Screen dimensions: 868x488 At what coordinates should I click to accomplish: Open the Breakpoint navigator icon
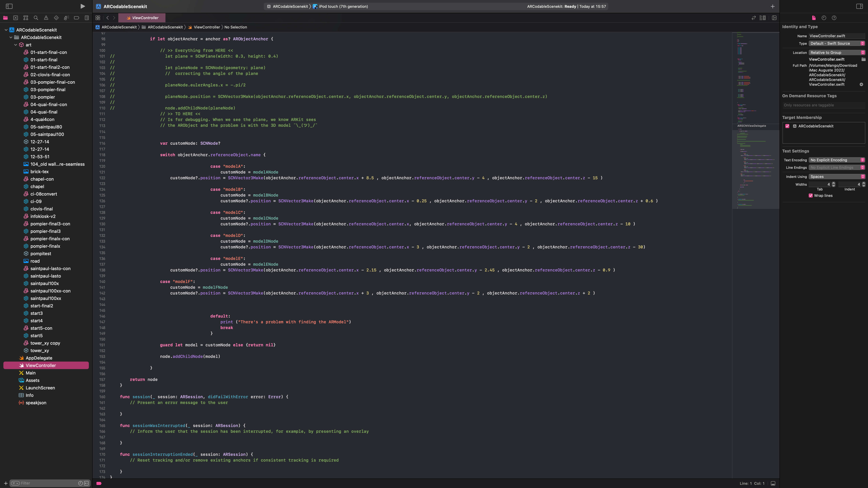(76, 18)
